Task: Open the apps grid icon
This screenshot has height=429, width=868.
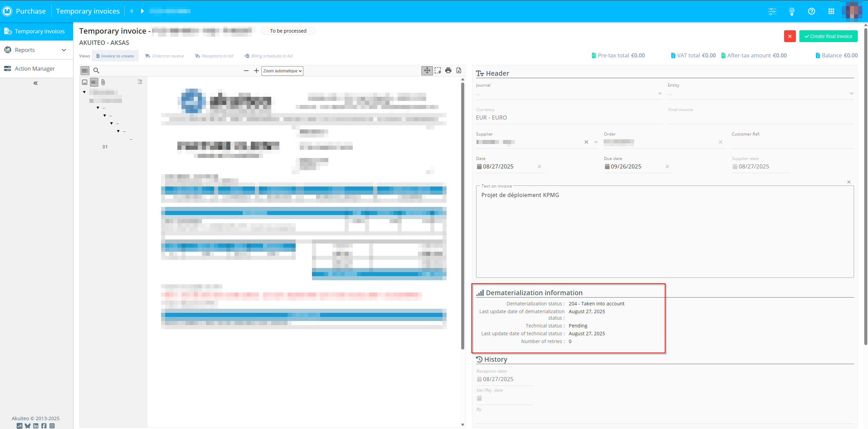Action: coord(831,11)
